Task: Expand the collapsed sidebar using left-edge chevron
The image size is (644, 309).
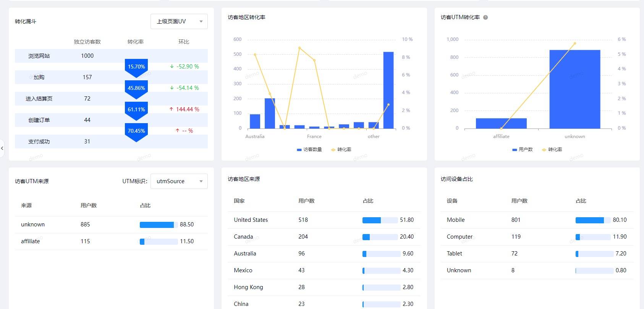Action: [x=2, y=148]
